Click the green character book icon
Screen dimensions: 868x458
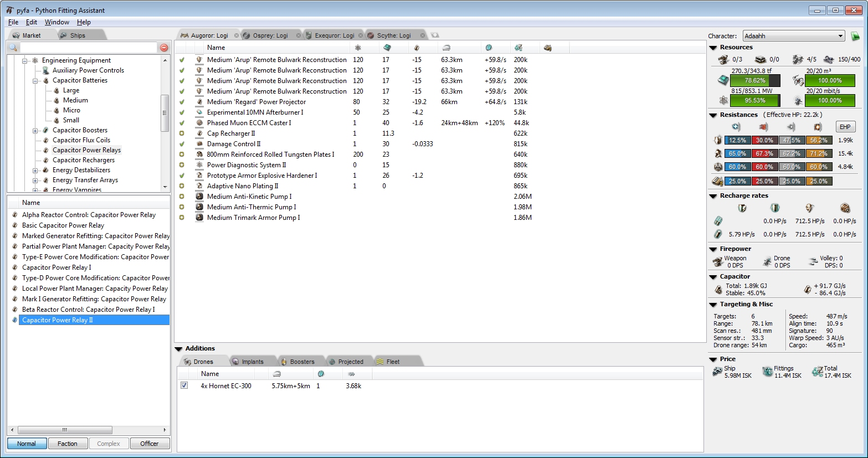(x=855, y=36)
